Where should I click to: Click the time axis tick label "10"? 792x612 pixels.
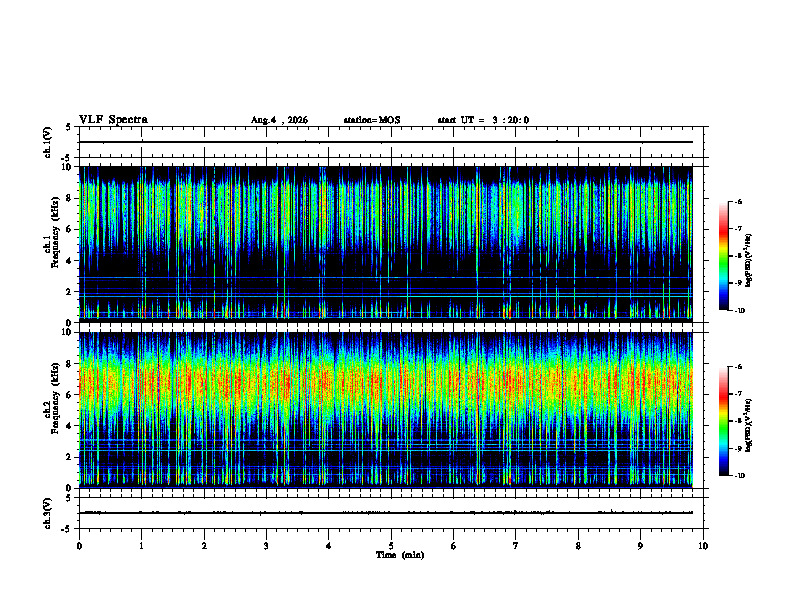(703, 546)
